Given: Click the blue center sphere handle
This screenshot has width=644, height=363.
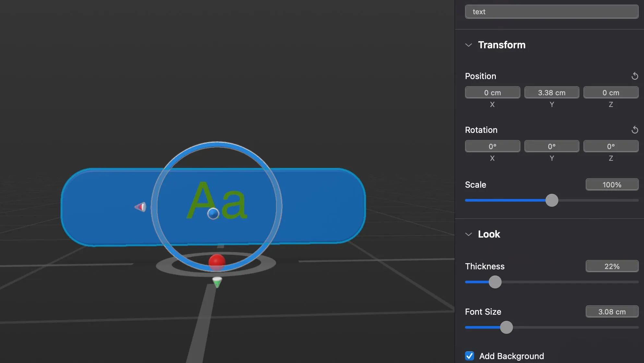Looking at the screenshot, I should coord(213,214).
